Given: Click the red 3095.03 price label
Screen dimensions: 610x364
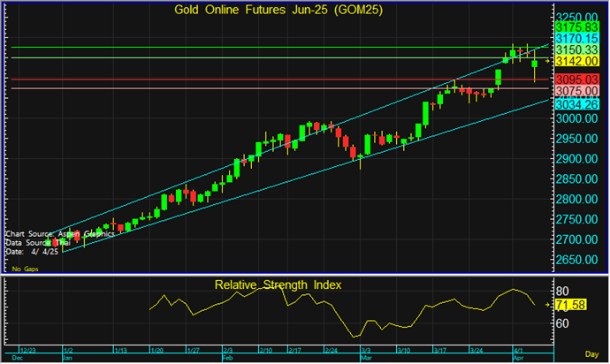Looking at the screenshot, I should (x=577, y=80).
